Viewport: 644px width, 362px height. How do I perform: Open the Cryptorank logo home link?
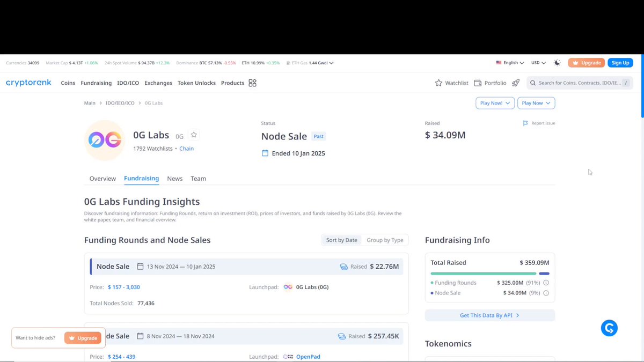coord(28,83)
